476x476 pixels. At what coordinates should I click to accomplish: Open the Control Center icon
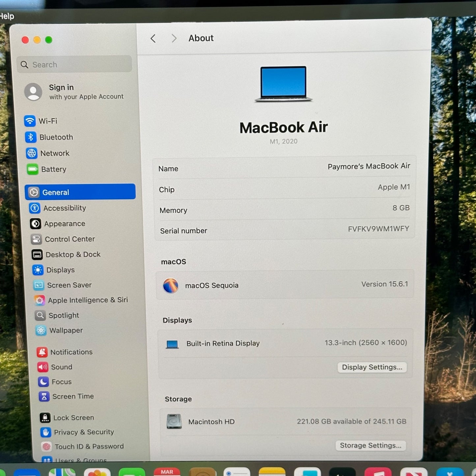click(x=36, y=239)
